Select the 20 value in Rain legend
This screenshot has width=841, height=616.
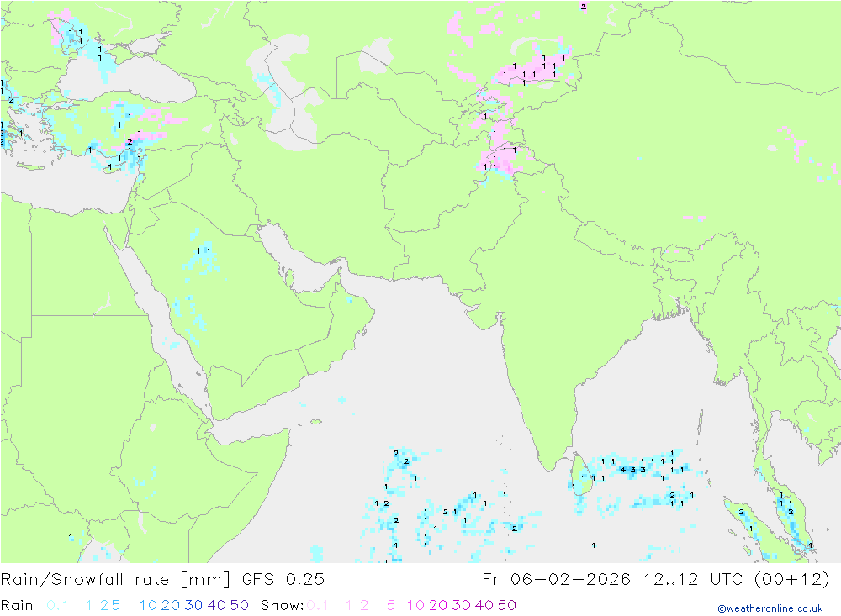(x=171, y=605)
